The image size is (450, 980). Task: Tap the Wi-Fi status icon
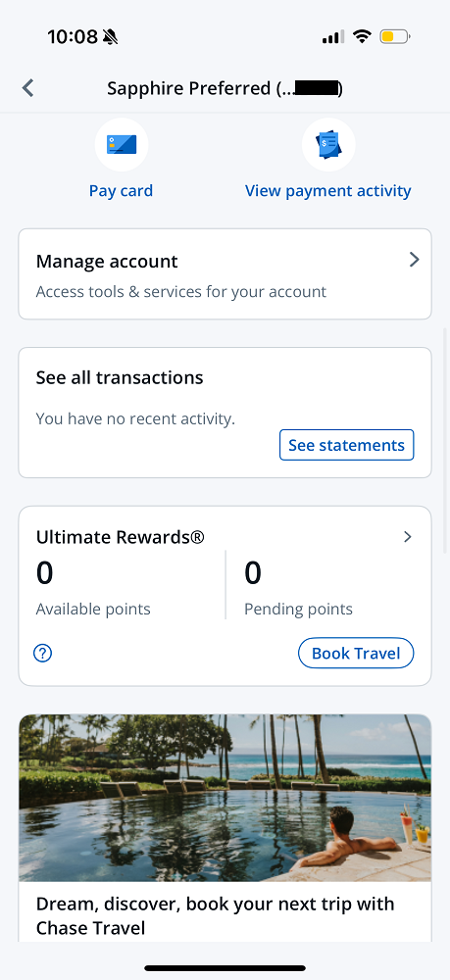[x=361, y=37]
